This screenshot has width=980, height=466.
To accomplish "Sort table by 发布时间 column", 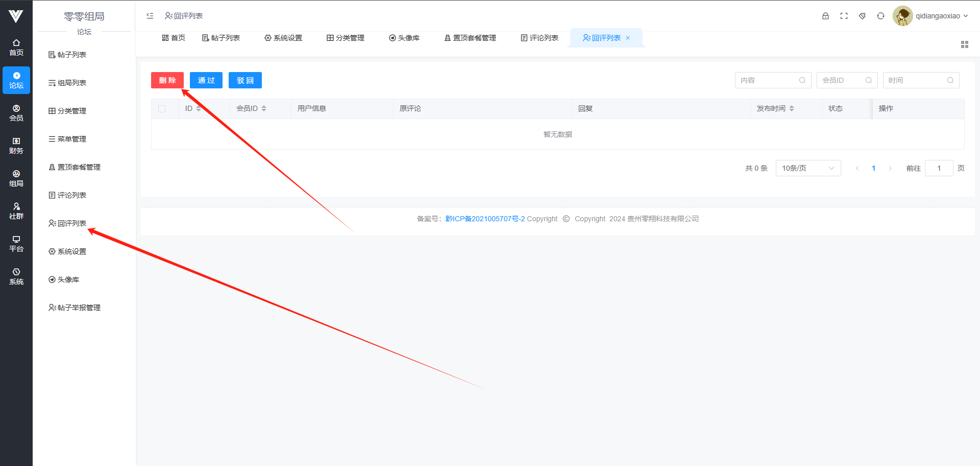I will [x=791, y=108].
